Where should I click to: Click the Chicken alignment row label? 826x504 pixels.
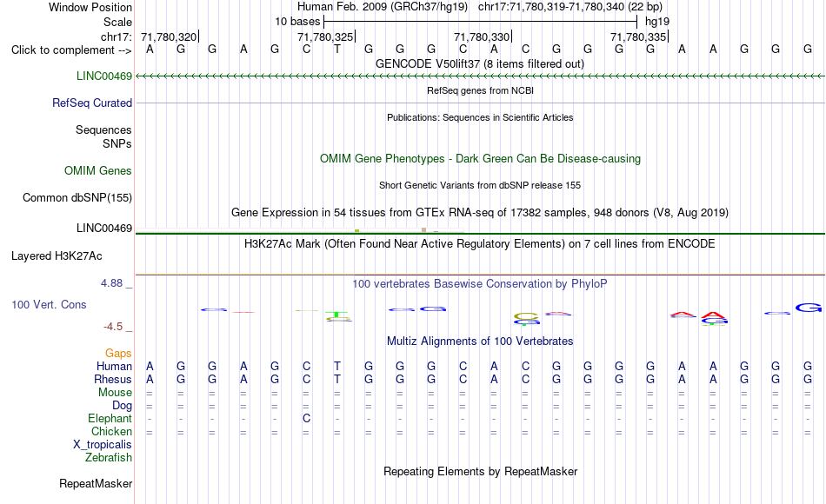click(x=111, y=431)
